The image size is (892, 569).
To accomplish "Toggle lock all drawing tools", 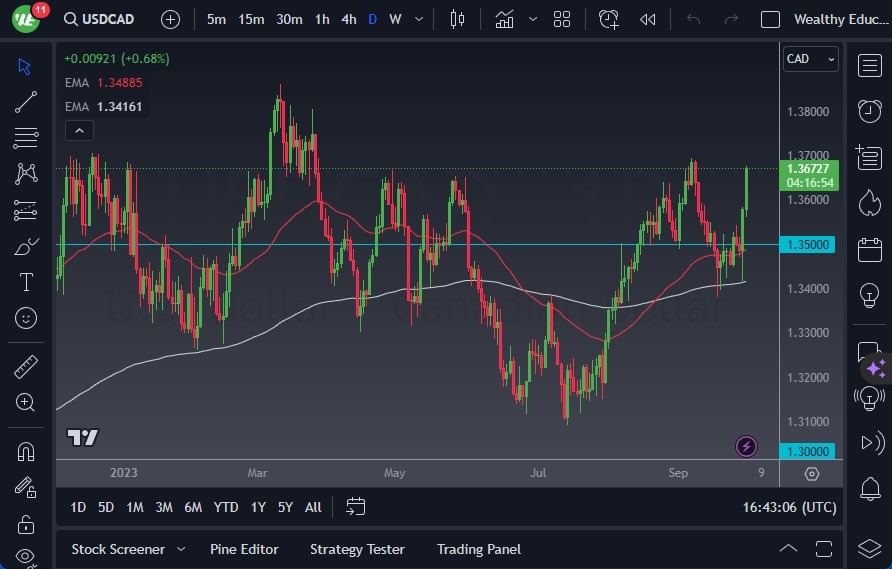I will (x=26, y=523).
